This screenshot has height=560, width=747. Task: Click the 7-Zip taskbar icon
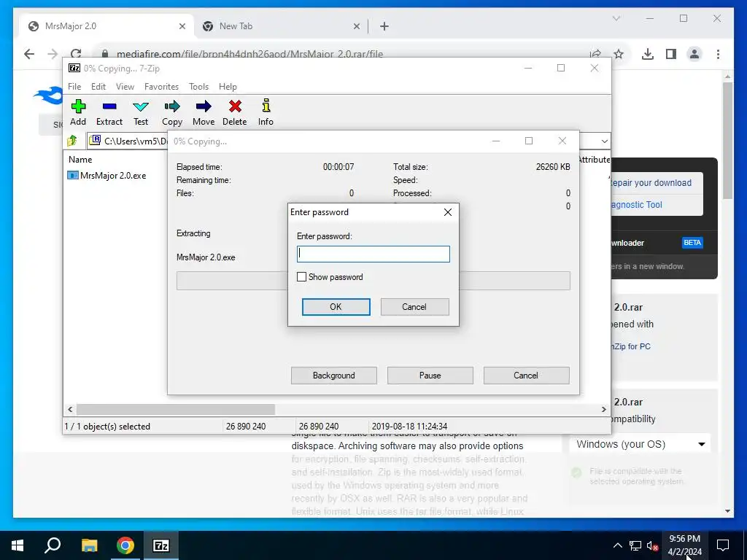point(160,545)
